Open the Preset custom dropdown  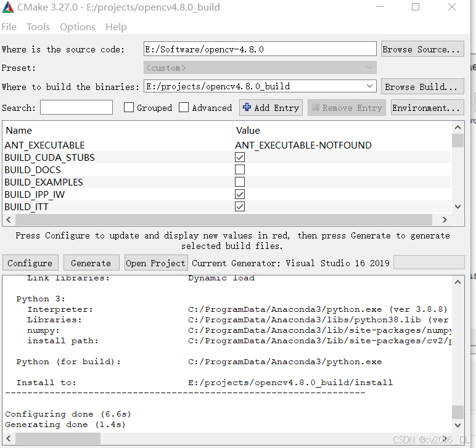260,68
